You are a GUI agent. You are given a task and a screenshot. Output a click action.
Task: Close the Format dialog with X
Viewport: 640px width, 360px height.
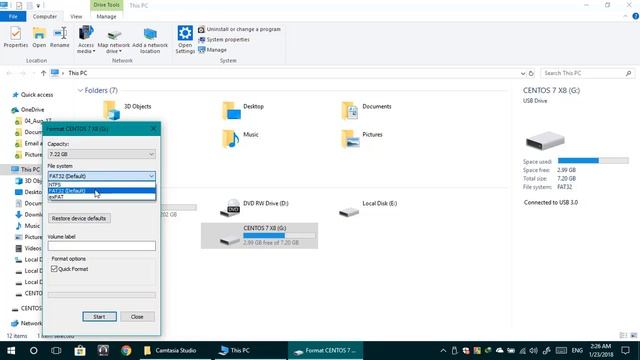click(x=153, y=129)
